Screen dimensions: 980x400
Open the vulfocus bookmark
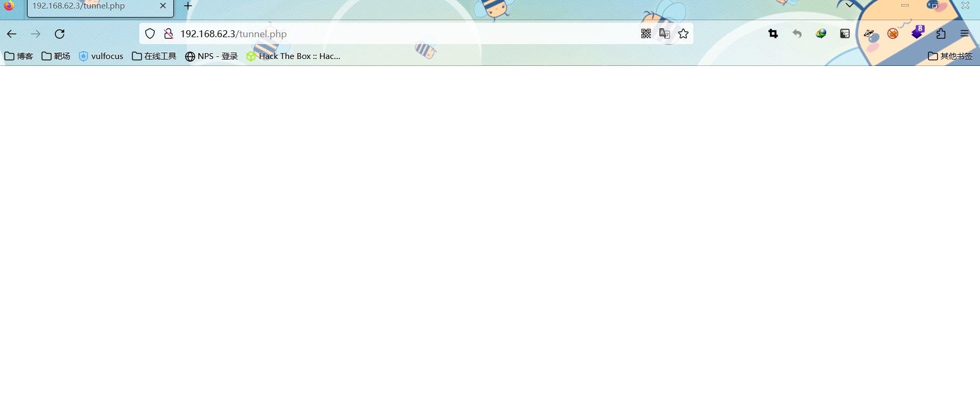tap(101, 56)
